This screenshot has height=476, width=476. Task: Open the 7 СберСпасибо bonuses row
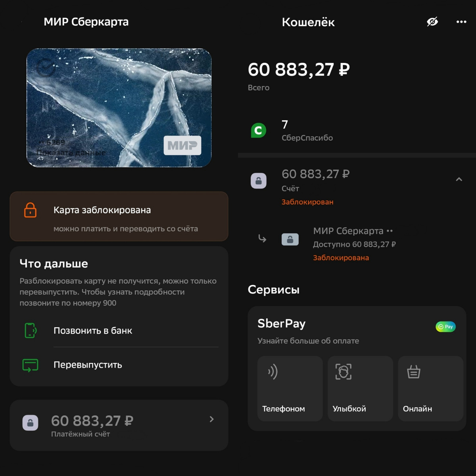point(357,131)
